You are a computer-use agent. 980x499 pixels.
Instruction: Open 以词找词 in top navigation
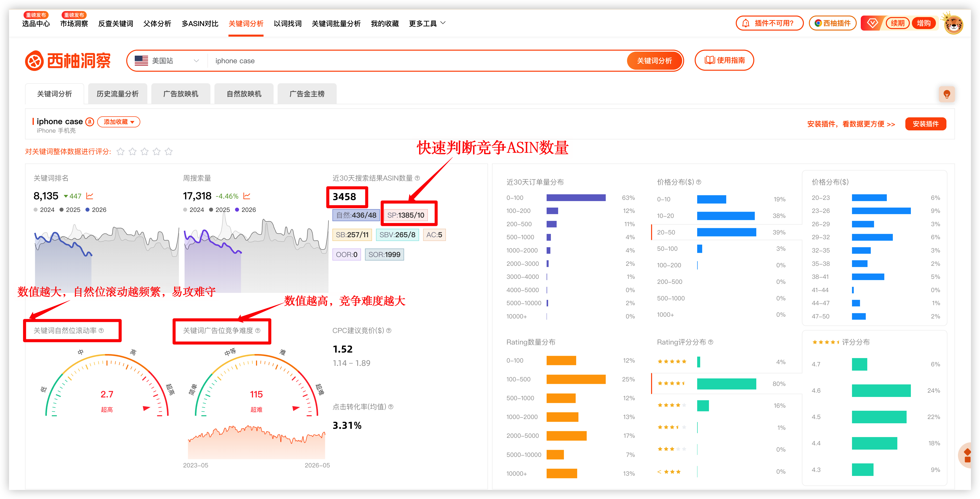tap(288, 24)
